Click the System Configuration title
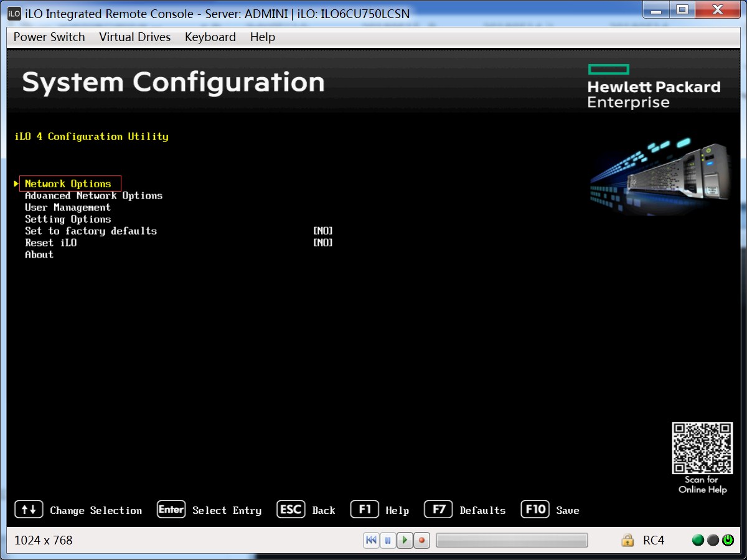The image size is (747, 560). click(174, 83)
